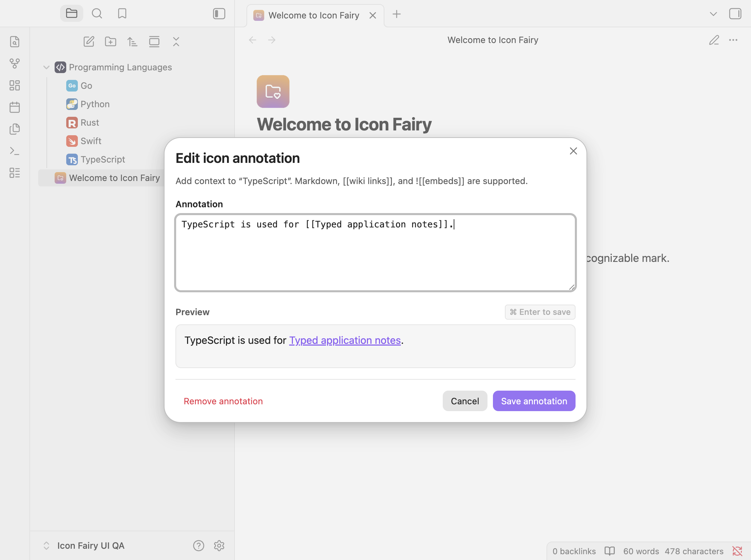
Task: Close the Edit icon annotation dialog
Action: pyautogui.click(x=573, y=151)
